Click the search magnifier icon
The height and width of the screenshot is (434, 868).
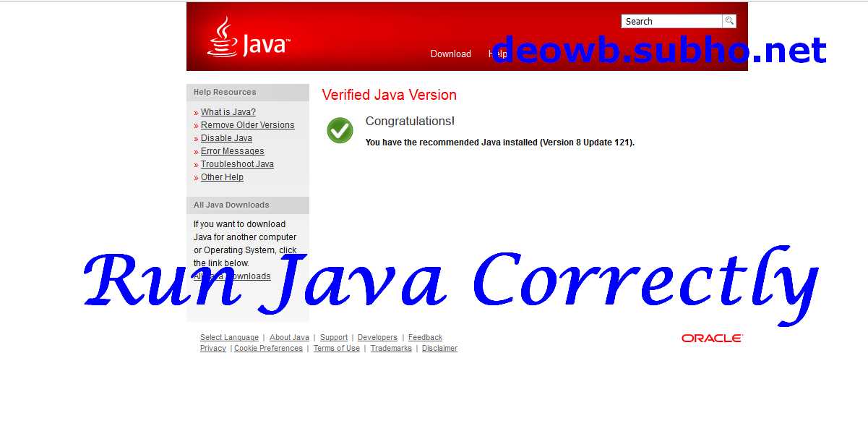[729, 21]
